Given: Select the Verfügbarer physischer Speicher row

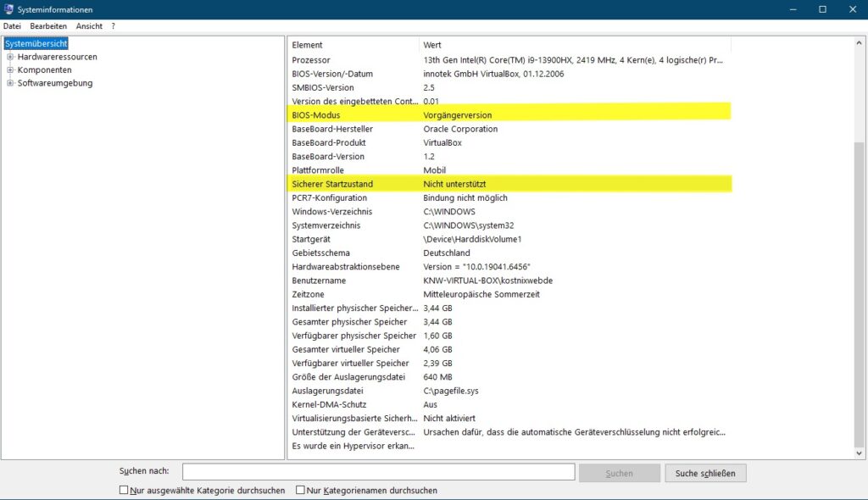Looking at the screenshot, I should (509, 336).
